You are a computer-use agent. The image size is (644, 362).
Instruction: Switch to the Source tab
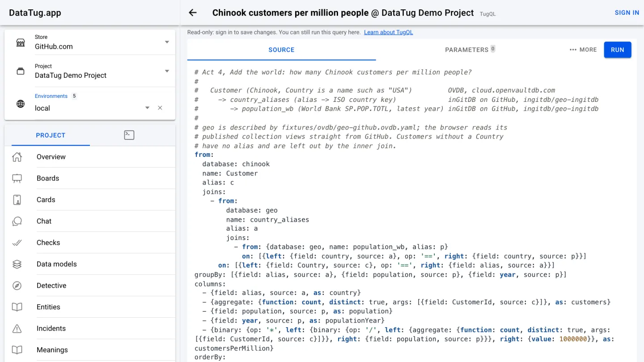[x=281, y=50]
